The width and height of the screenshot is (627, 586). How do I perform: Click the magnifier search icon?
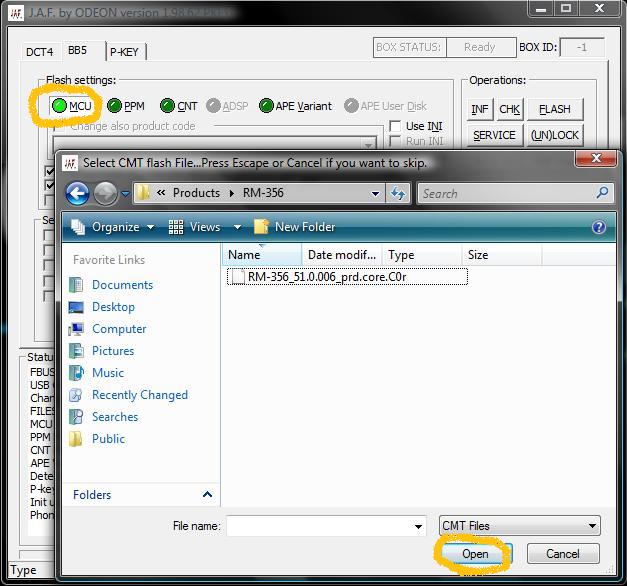coord(602,193)
